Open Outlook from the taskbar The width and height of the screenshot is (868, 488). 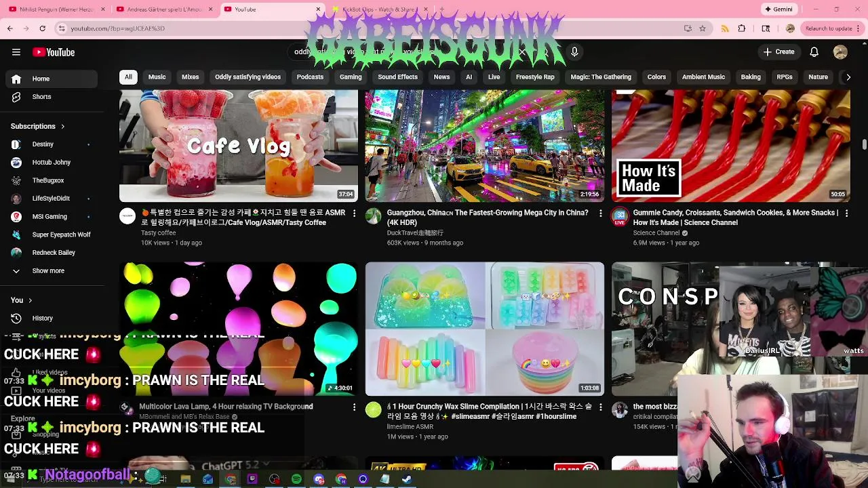pos(208,479)
